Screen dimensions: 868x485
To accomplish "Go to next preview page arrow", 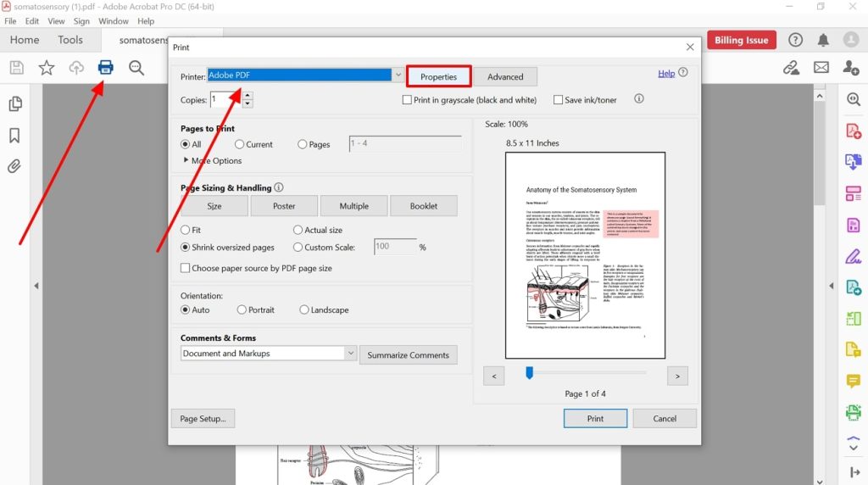I will 677,376.
